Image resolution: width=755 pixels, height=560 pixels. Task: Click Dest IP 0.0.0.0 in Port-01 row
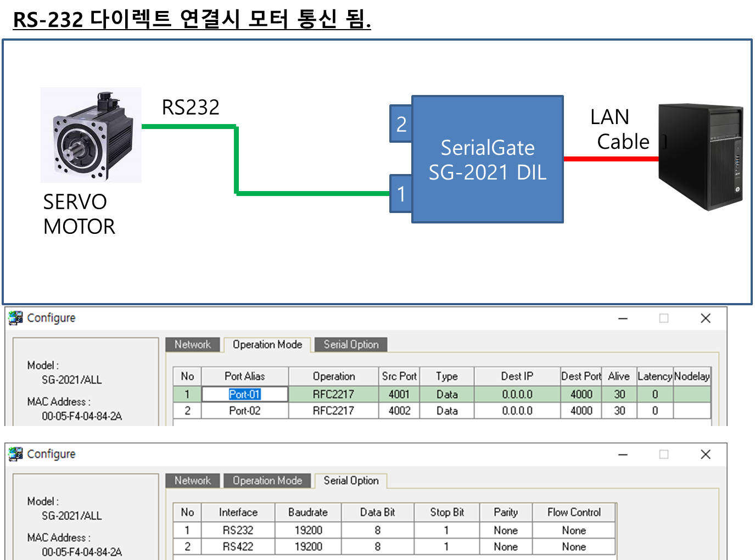pos(517,394)
